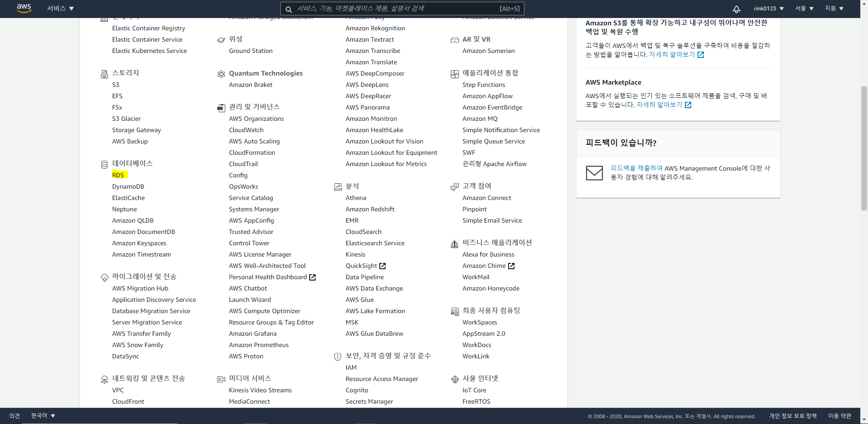This screenshot has width=868, height=424.
Task: Open Amazon Sumerian service
Action: 488,51
